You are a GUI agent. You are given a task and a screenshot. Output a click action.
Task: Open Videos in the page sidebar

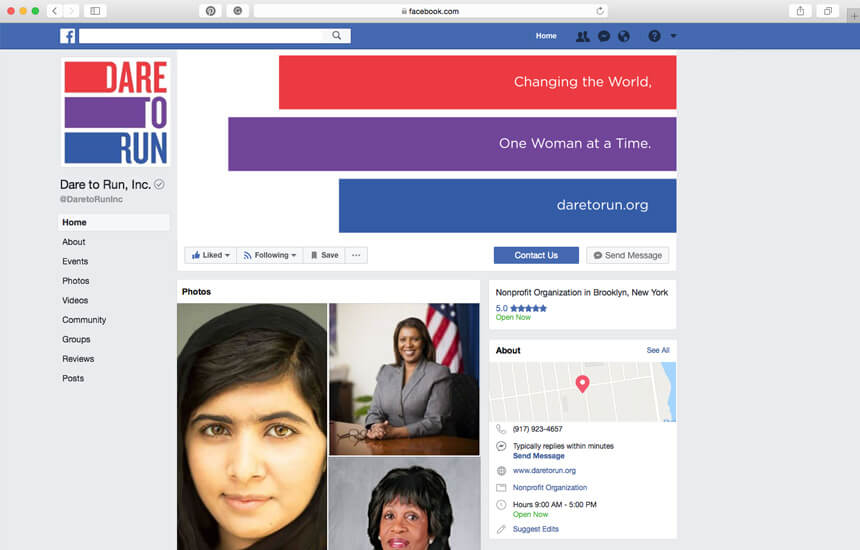point(75,300)
